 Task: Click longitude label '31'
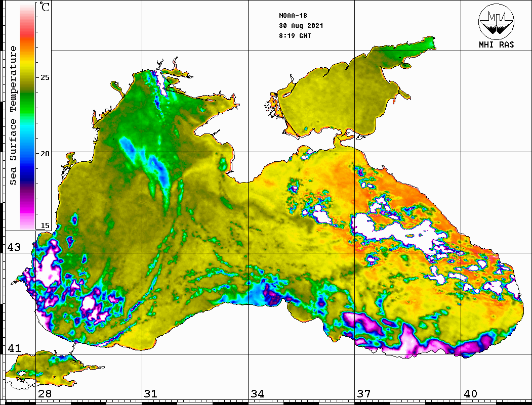pyautogui.click(x=151, y=394)
